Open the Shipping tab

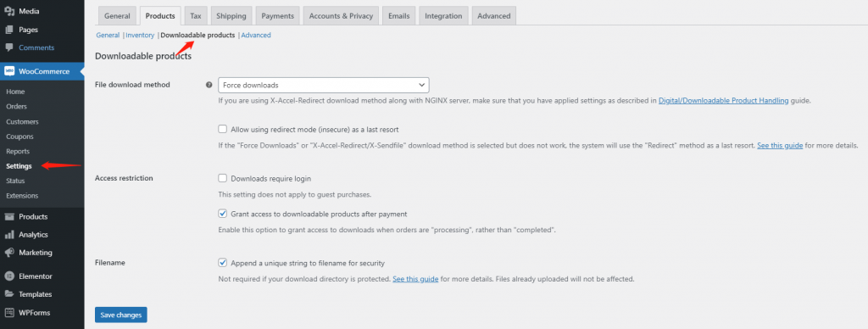pyautogui.click(x=231, y=16)
